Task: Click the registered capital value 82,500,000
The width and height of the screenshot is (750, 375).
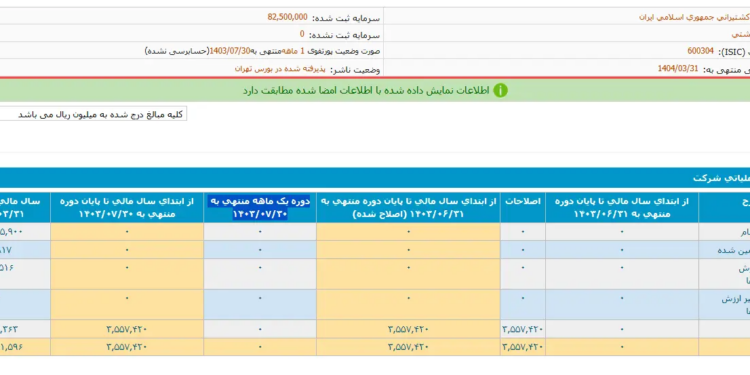Action: pos(287,17)
